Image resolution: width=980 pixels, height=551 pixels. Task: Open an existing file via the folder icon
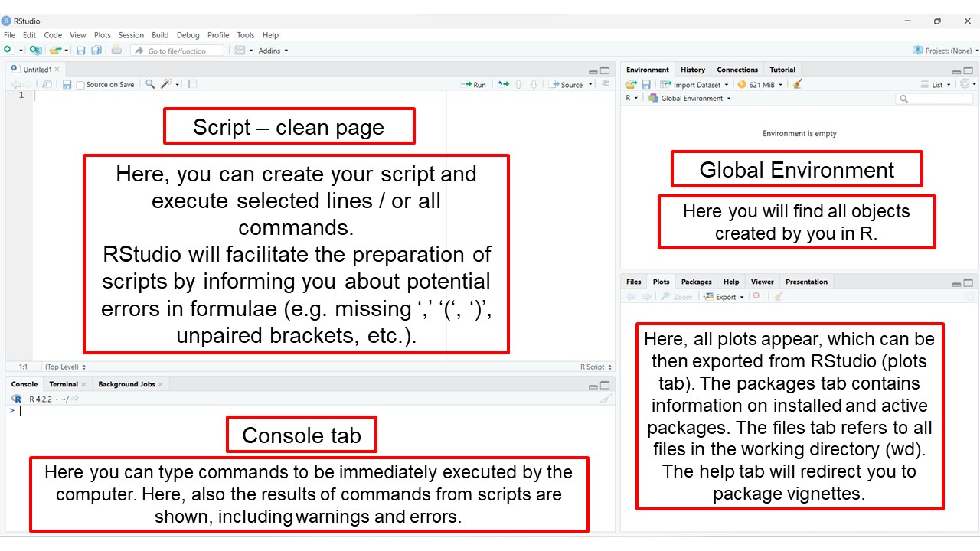click(54, 51)
